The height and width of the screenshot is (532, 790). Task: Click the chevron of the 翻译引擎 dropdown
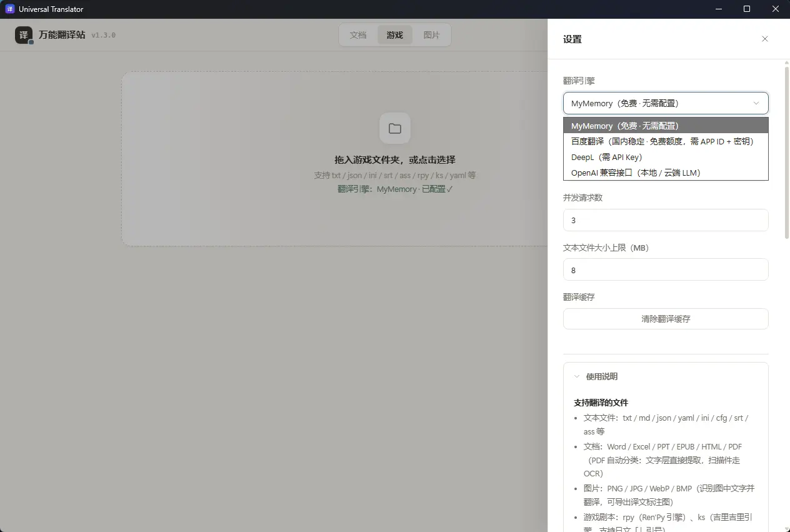(x=756, y=103)
